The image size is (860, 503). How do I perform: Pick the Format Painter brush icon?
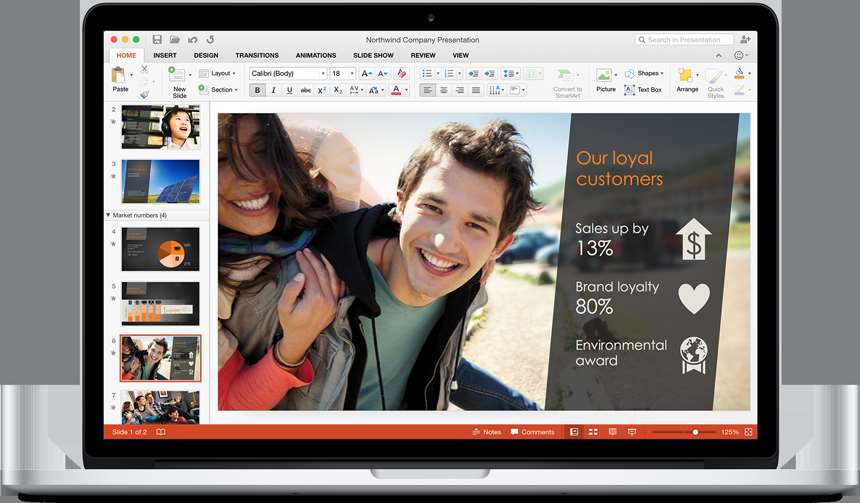(144, 94)
